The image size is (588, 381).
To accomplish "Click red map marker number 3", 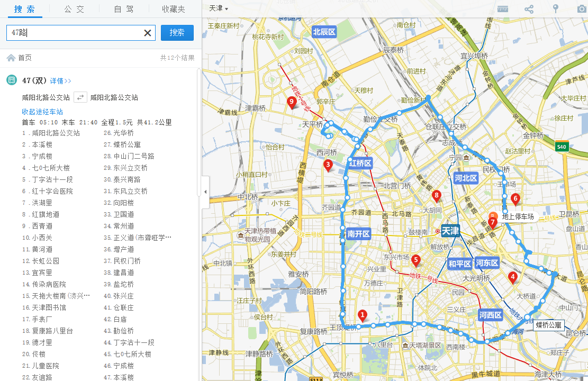I will tap(328, 165).
